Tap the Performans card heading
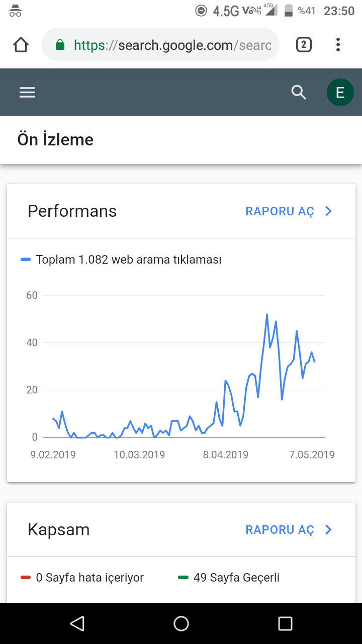 pyautogui.click(x=72, y=211)
